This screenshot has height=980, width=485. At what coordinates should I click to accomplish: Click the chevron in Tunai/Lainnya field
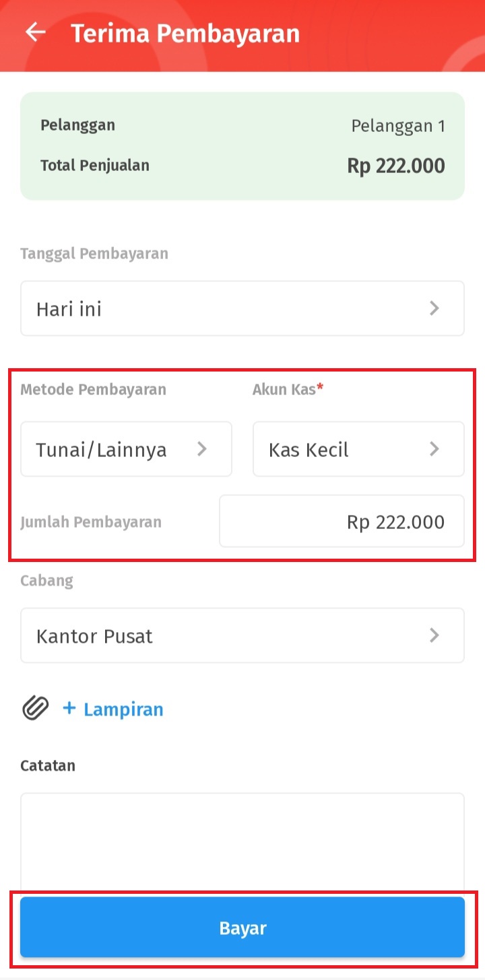click(201, 449)
